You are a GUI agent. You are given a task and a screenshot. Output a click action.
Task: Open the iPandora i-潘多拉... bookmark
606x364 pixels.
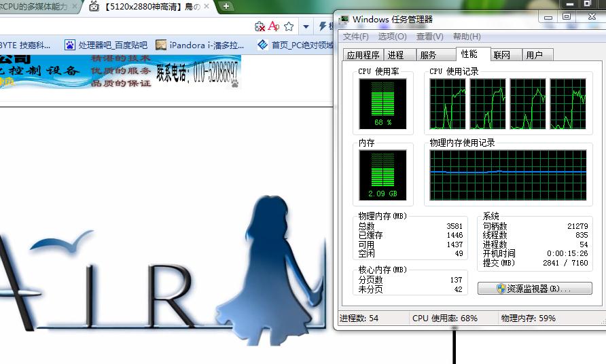200,45
